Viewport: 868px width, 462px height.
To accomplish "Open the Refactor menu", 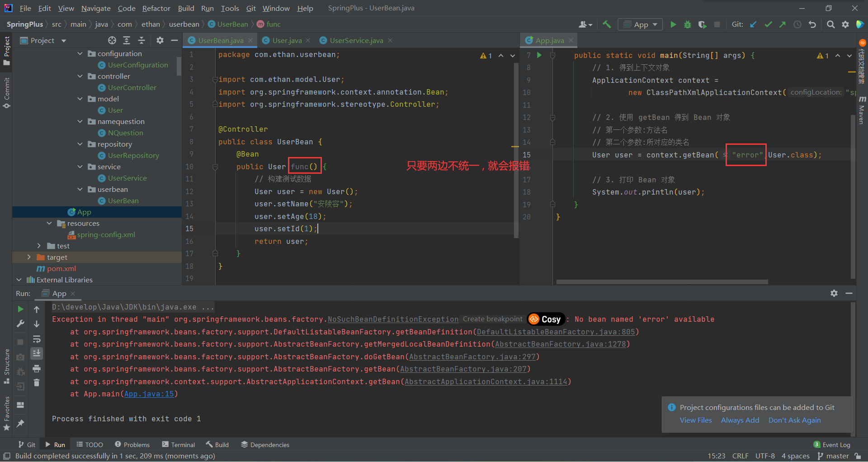I will 156,8.
